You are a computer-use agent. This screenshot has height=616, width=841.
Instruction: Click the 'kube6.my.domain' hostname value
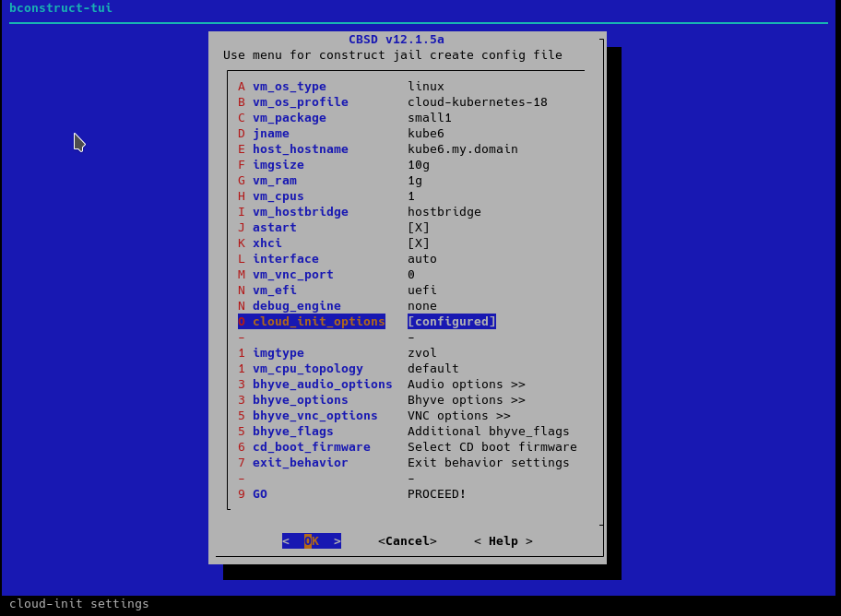[x=463, y=149]
